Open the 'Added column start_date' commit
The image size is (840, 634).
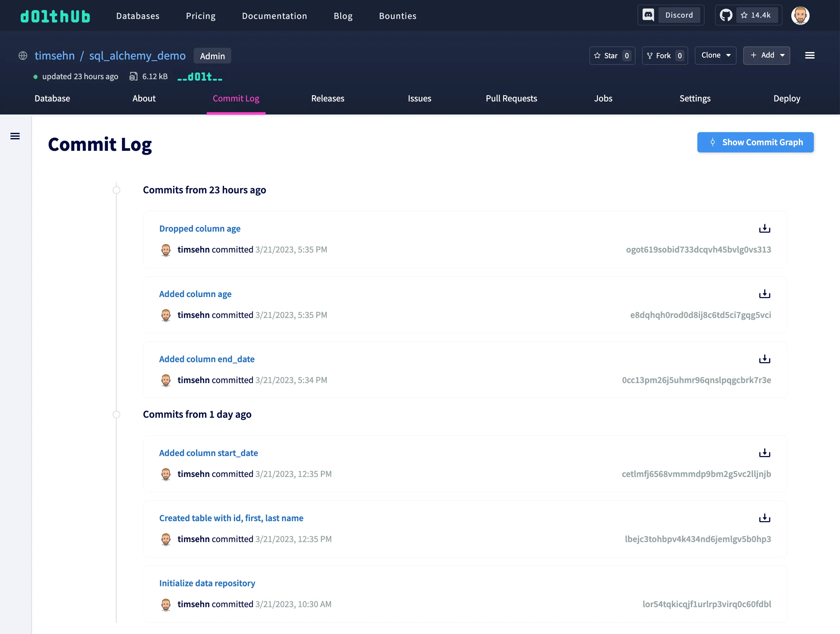(x=208, y=452)
